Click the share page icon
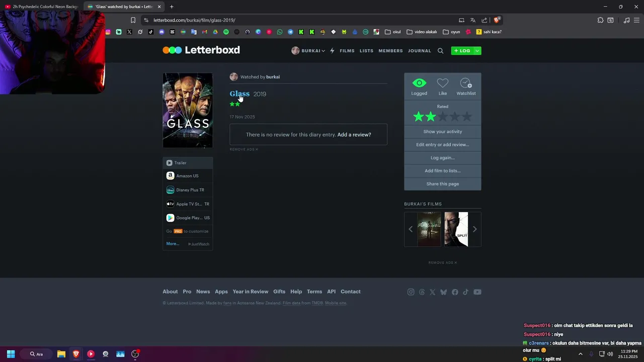This screenshot has width=644, height=362. coord(484,20)
